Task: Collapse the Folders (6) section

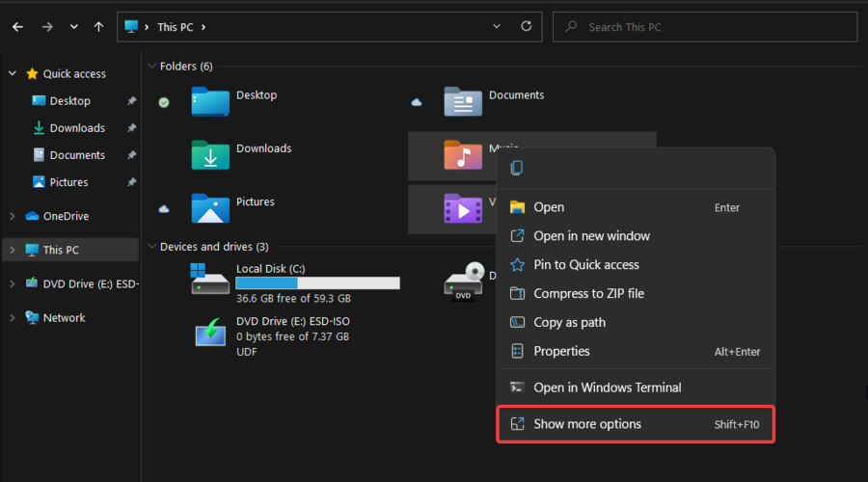Action: [151, 67]
